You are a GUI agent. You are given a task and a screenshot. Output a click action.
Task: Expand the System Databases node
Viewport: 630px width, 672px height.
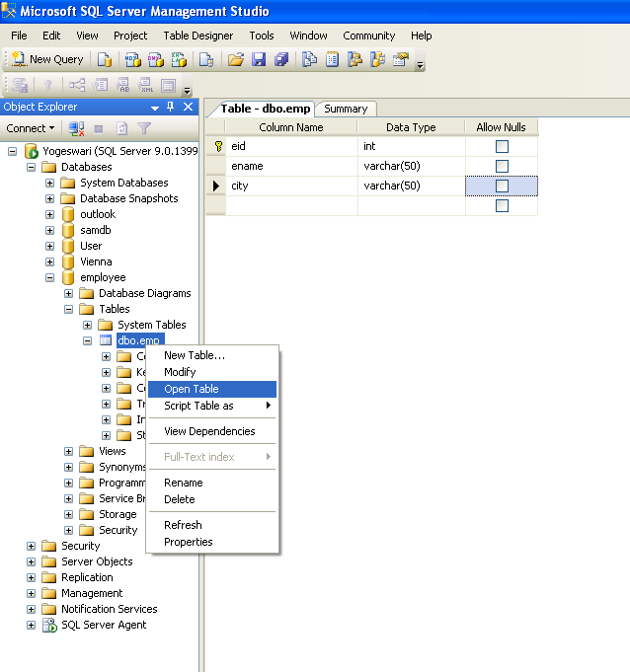[x=49, y=183]
